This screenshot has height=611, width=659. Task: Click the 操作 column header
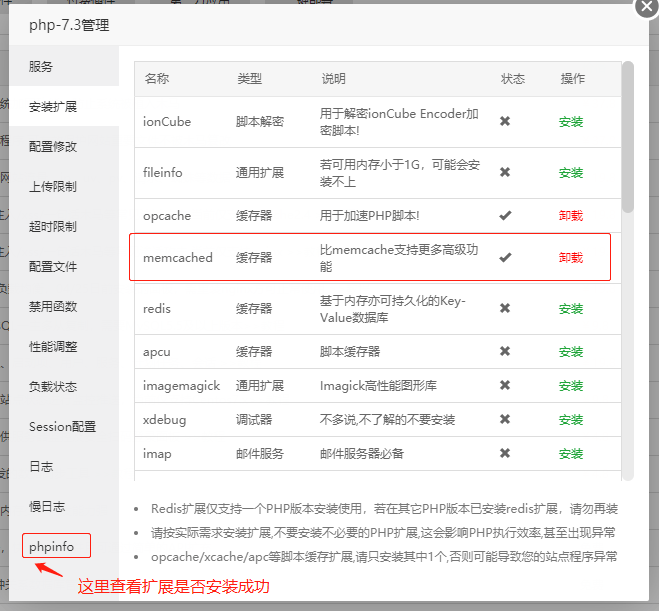[x=572, y=79]
